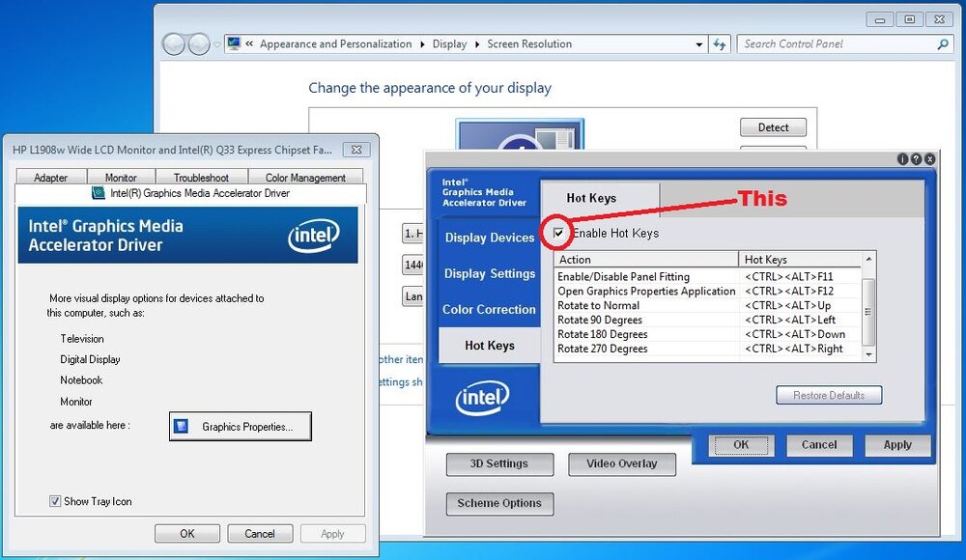The width and height of the screenshot is (966, 560).
Task: Click Cancel in Intel graphics panel
Action: click(x=819, y=445)
